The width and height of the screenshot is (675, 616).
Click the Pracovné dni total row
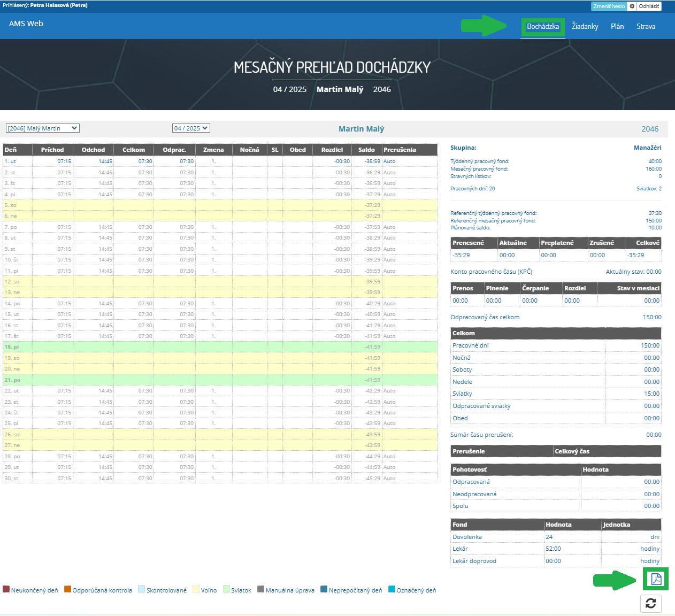pos(470,345)
